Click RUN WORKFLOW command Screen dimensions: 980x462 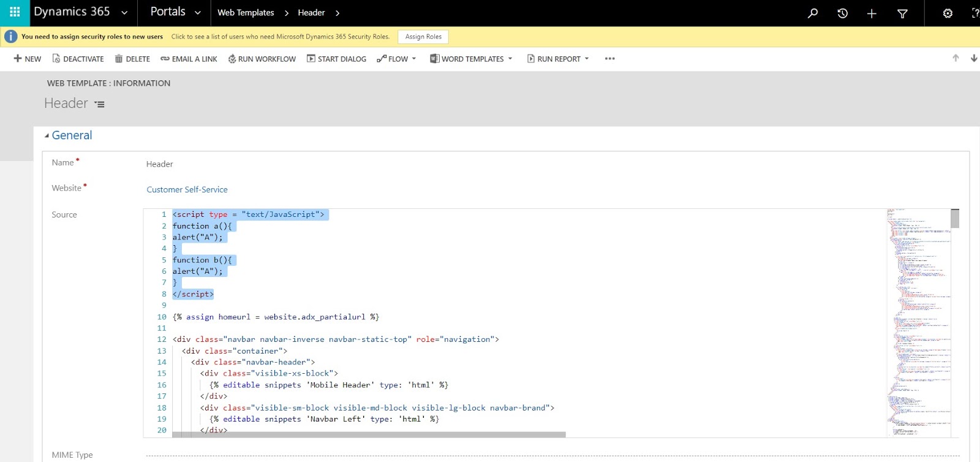pos(262,59)
